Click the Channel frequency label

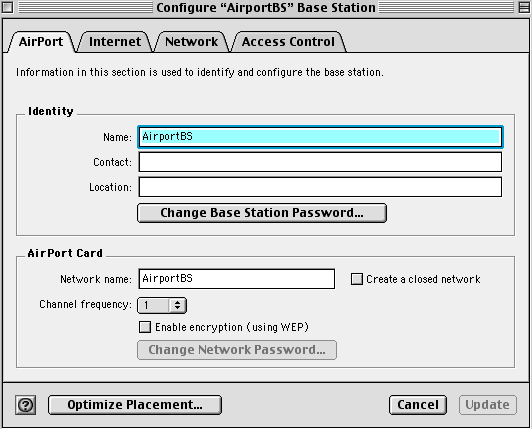[86, 304]
